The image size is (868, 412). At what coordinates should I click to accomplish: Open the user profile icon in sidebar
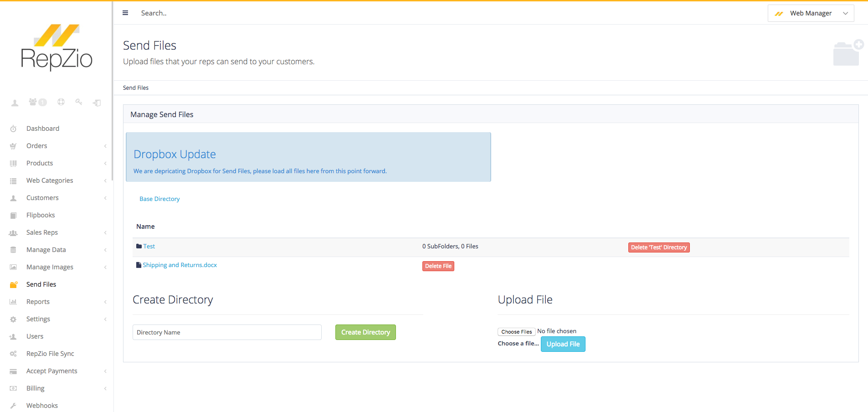[15, 103]
